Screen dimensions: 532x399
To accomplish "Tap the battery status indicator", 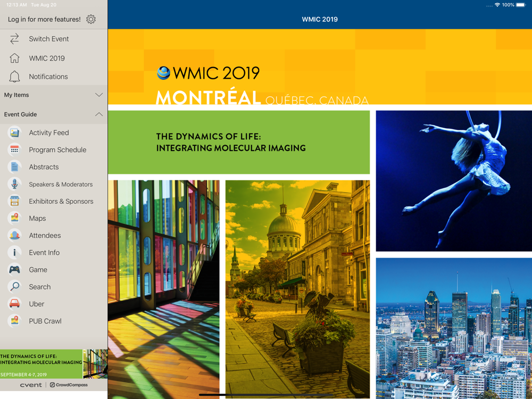I will click(521, 5).
